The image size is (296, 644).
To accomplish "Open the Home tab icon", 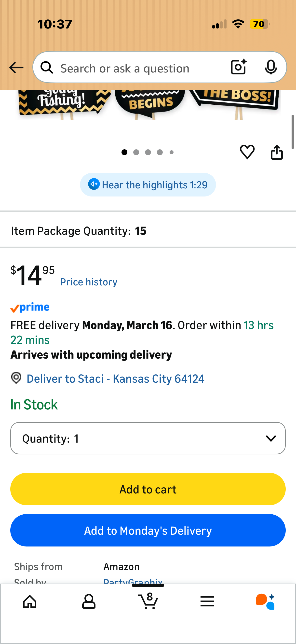I will [30, 601].
